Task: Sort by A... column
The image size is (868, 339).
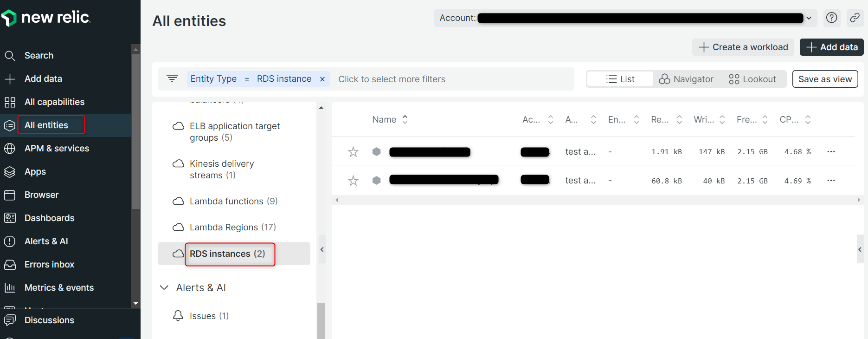Action: 581,120
